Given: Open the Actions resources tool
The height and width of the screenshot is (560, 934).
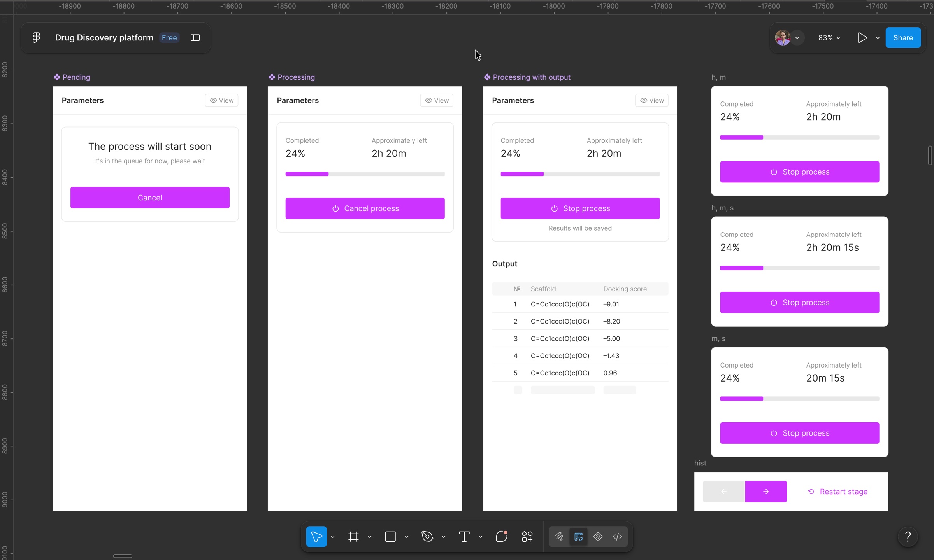Looking at the screenshot, I should 527,537.
